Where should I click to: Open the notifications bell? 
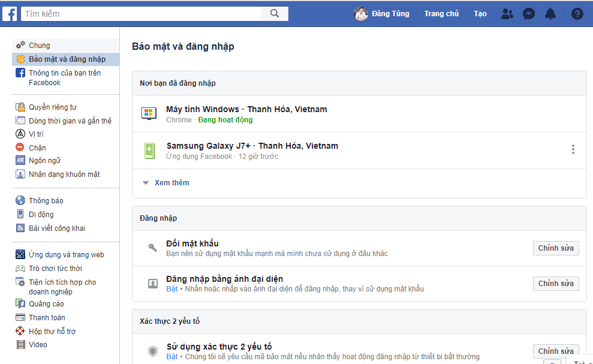tap(550, 14)
